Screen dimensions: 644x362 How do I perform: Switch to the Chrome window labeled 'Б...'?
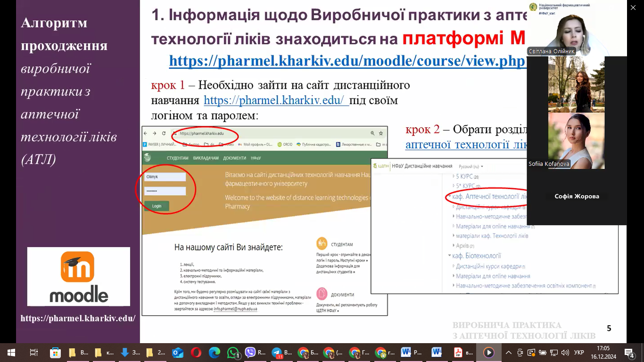(x=308, y=352)
